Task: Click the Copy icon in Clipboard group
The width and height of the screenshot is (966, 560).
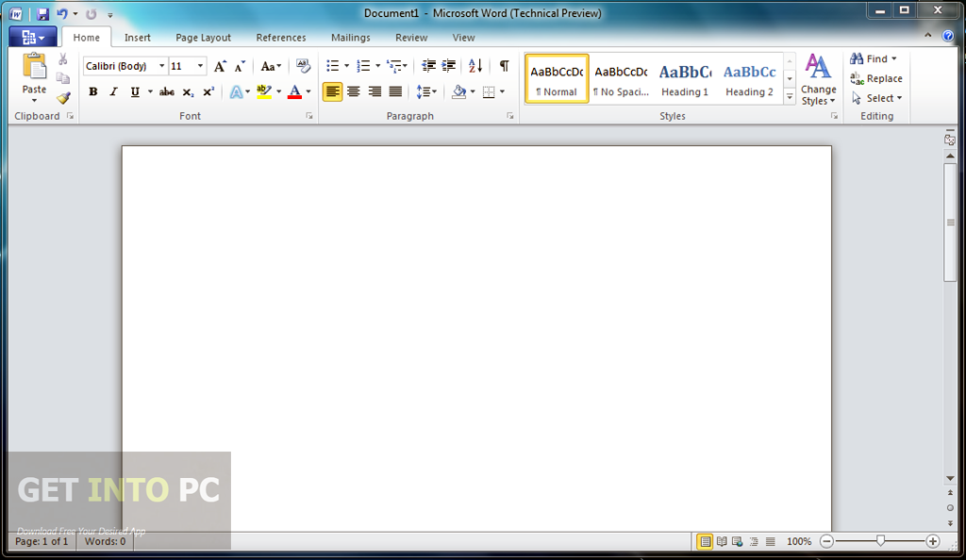Action: (63, 79)
